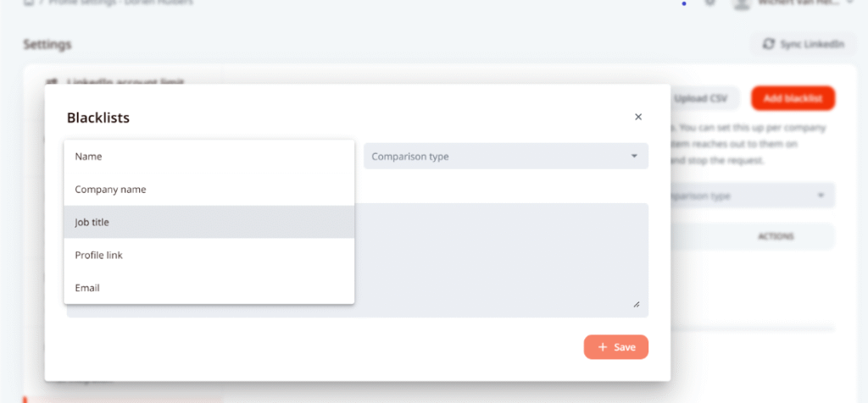Screen dimensions: 868x403
Task: Open the Comparison type dropdown in the dialog
Action: click(505, 157)
